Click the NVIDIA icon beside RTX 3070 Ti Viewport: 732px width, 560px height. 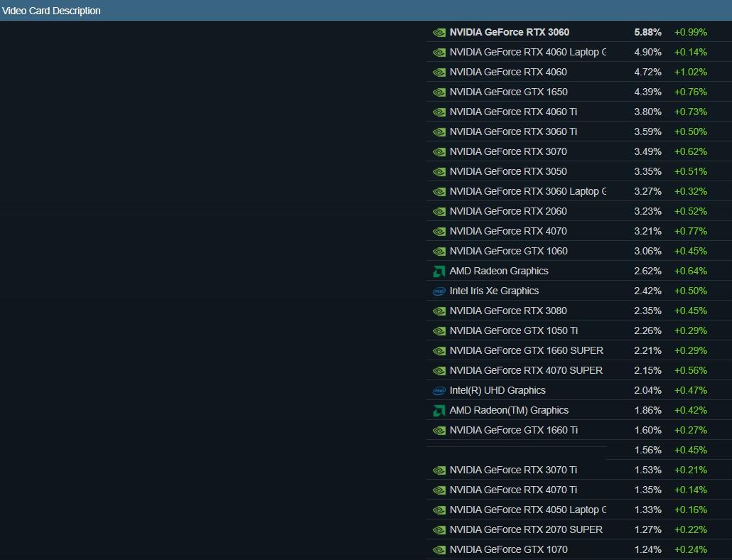pos(438,470)
